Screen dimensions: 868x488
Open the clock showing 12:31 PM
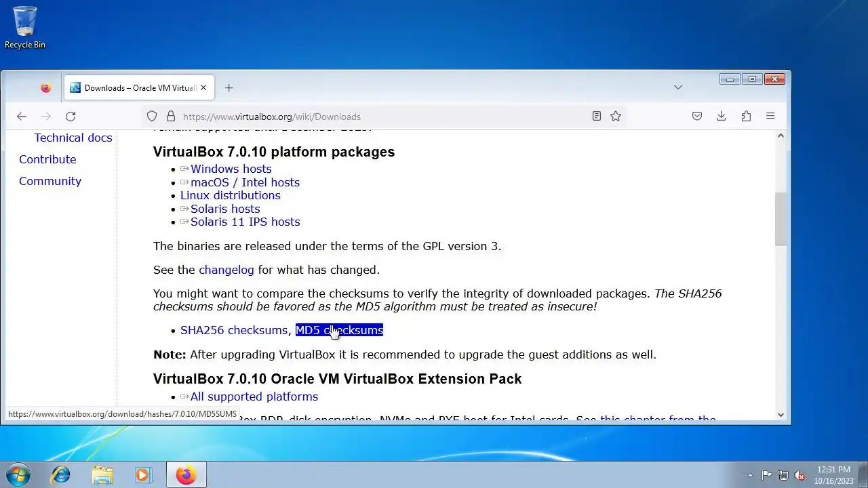click(x=833, y=475)
